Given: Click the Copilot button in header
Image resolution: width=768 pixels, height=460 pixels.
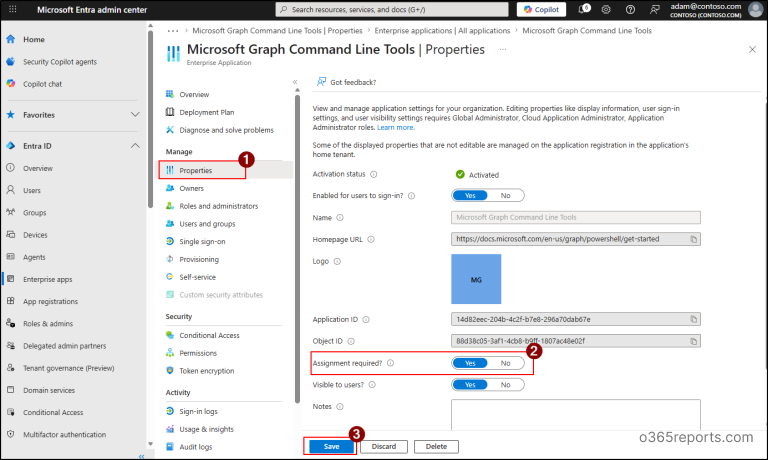Looking at the screenshot, I should [541, 9].
